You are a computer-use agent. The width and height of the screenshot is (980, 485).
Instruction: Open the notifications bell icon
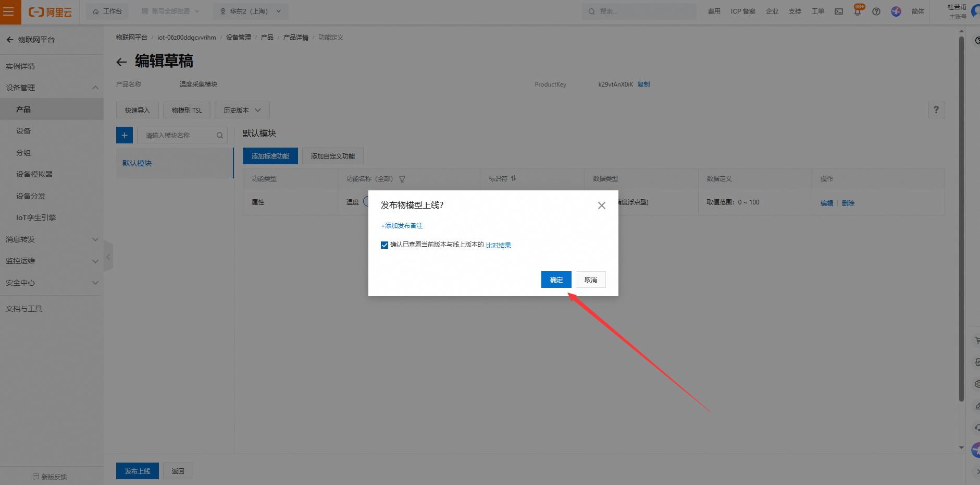click(858, 11)
